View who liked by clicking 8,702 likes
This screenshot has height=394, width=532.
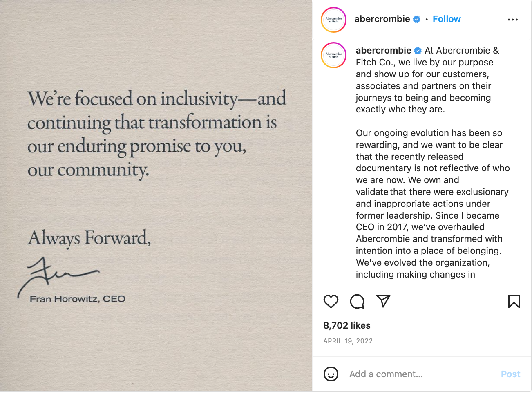346,325
